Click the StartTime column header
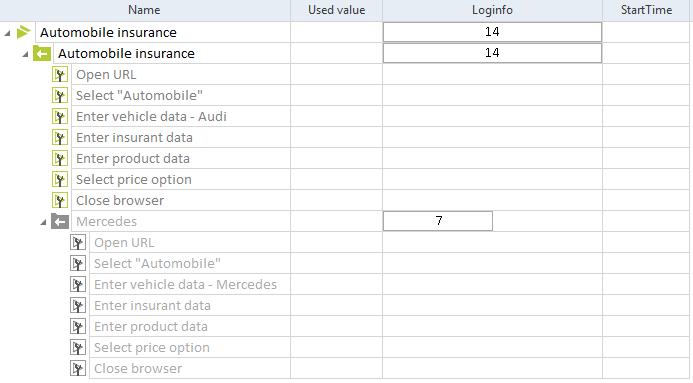 pos(647,10)
